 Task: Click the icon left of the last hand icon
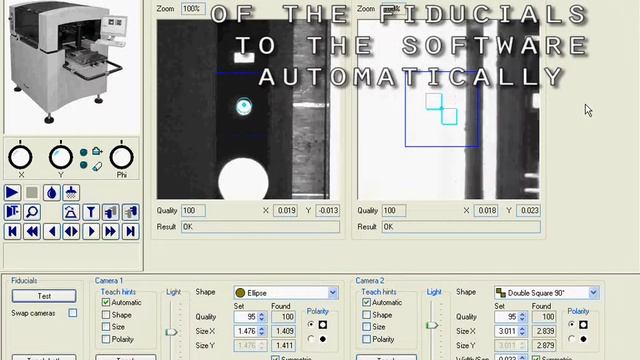point(111,212)
